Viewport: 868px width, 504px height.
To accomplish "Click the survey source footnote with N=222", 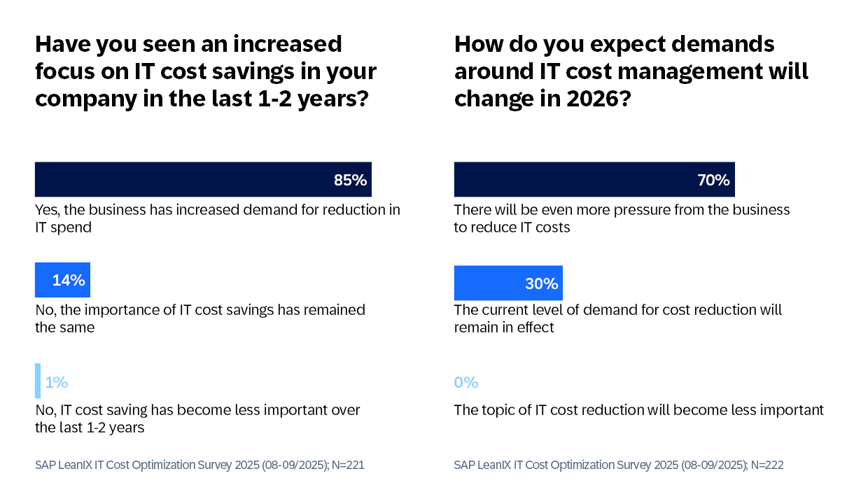I will pyautogui.click(x=619, y=464).
